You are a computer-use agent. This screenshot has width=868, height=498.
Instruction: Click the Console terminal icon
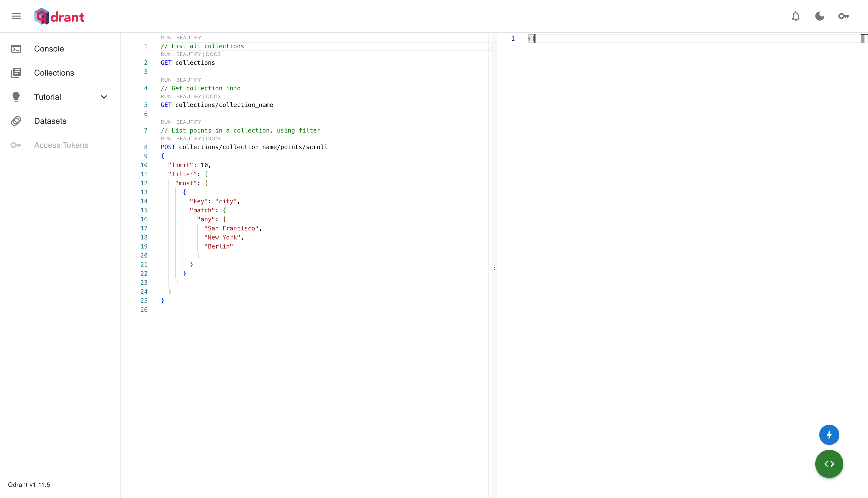coord(16,49)
